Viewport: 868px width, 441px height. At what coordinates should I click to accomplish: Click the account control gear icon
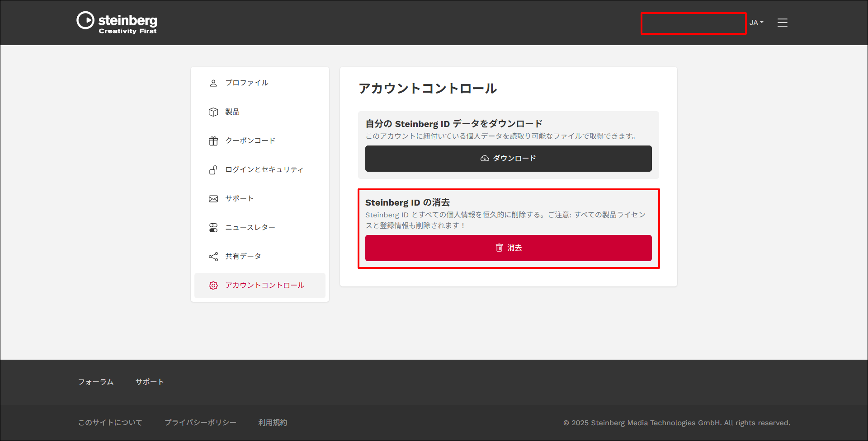(213, 286)
